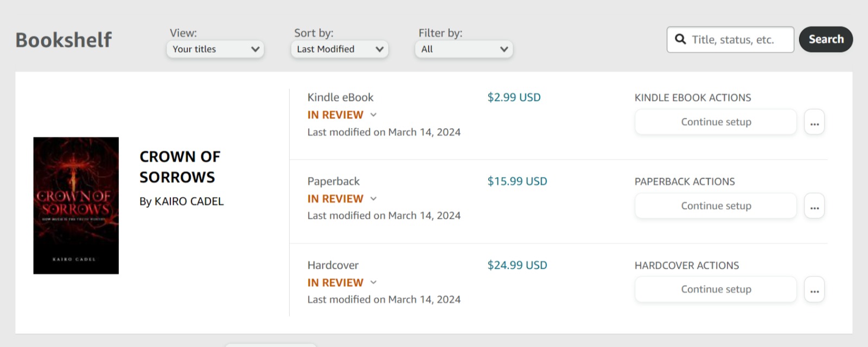Continue setup for Hardcover
Viewport: 868px width, 347px height.
click(x=716, y=289)
